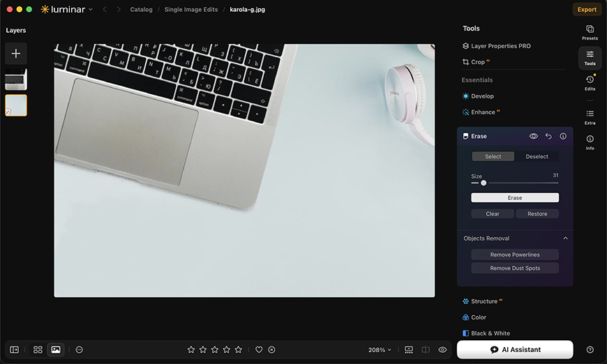Click the Enhance sparkle icon
This screenshot has height=364, width=607.
pyautogui.click(x=465, y=112)
